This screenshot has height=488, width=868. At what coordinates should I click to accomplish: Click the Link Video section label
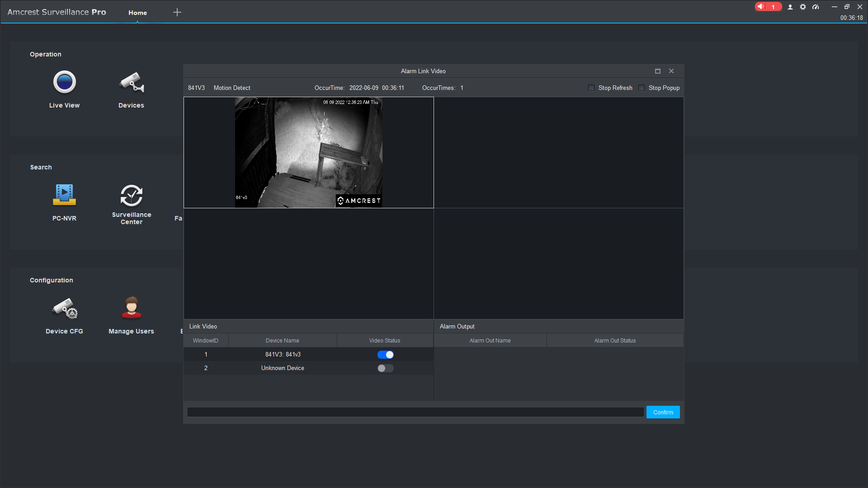(x=203, y=326)
